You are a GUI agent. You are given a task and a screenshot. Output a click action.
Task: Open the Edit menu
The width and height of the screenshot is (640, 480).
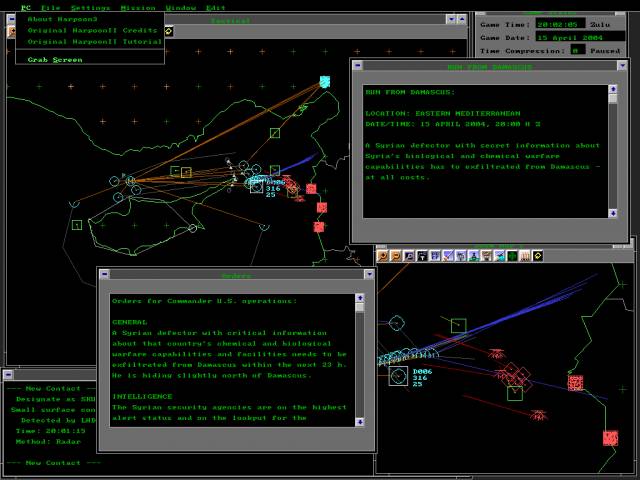(x=216, y=8)
